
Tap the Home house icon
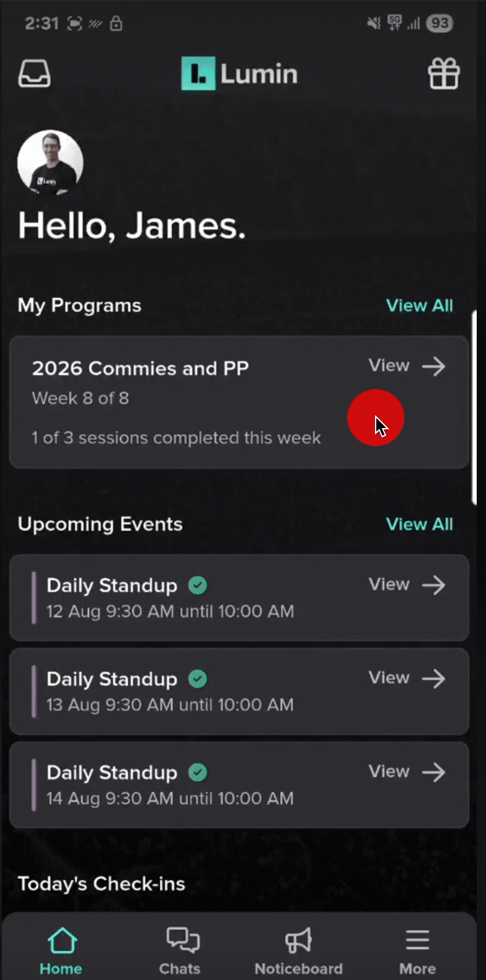coord(61,941)
